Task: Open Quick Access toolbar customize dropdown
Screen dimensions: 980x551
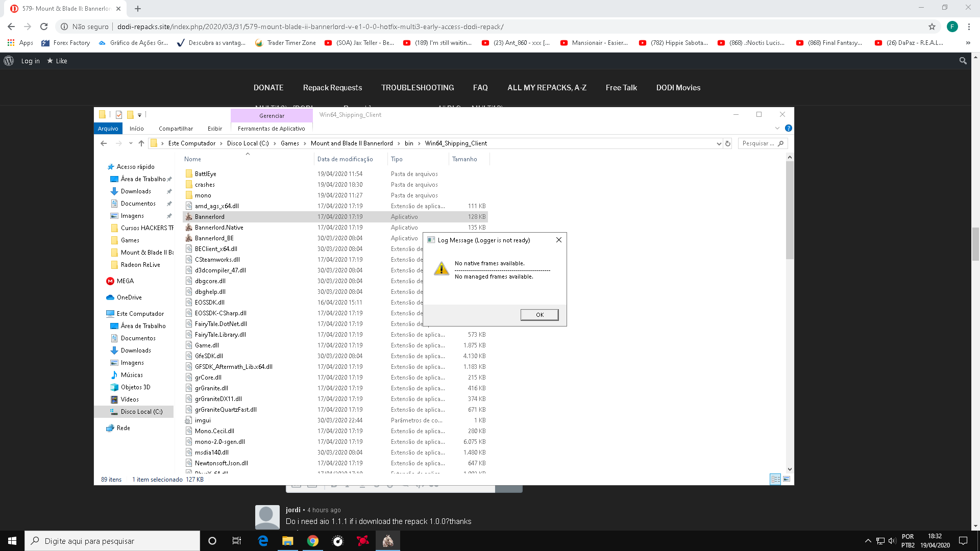Action: click(139, 115)
